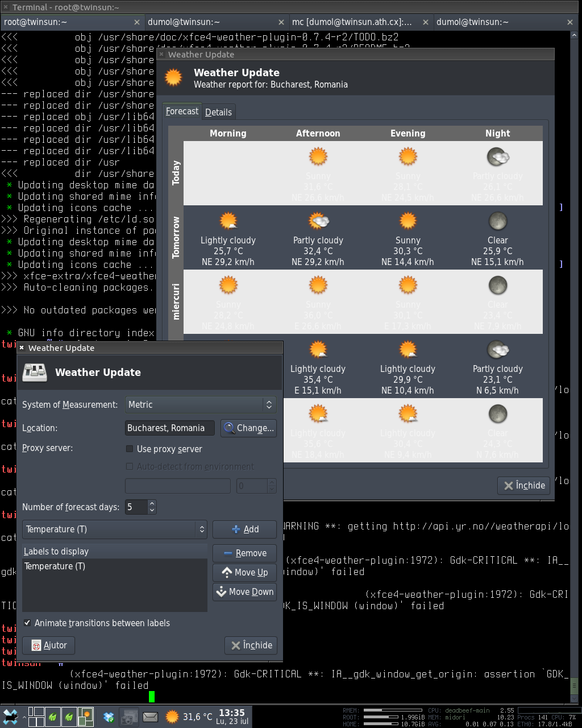
Task: Toggle the Auto-detect from environment checkbox
Action: pos(130,466)
